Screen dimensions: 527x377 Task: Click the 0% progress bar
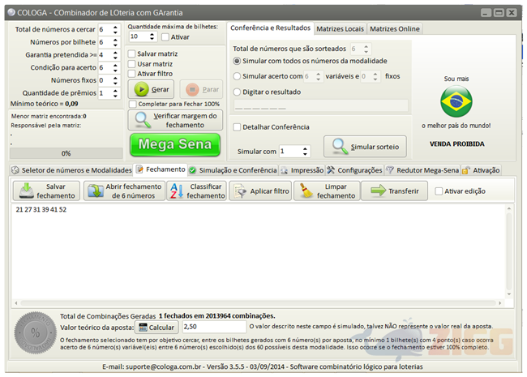66,153
